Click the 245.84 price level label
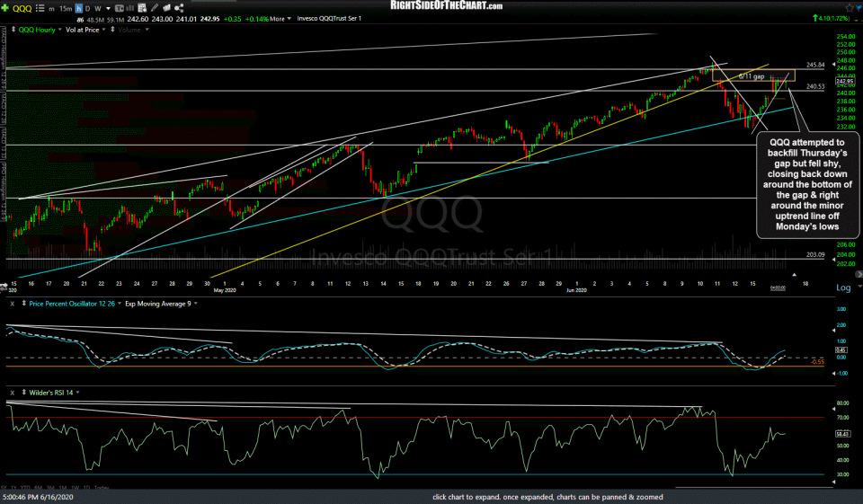 pyautogui.click(x=815, y=65)
